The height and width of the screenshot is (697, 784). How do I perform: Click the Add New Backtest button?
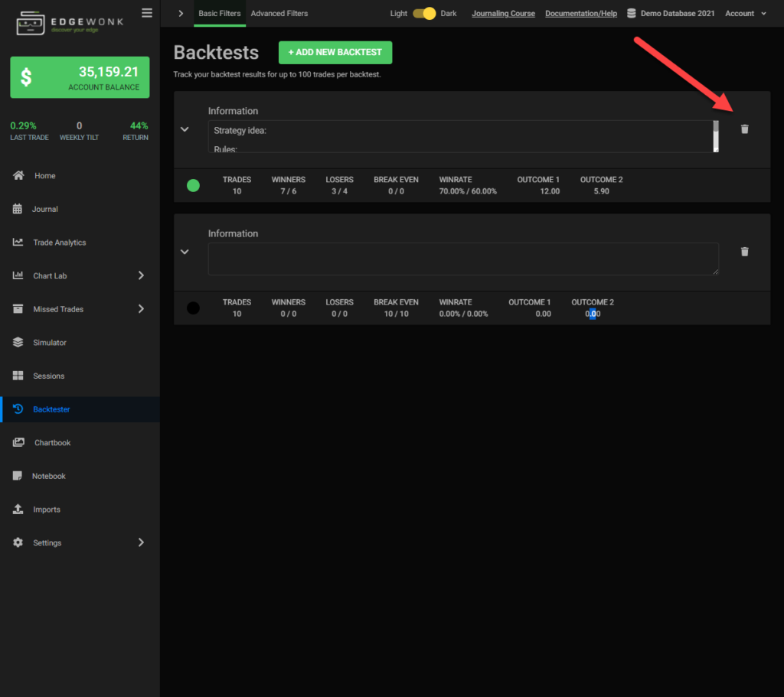click(x=335, y=52)
